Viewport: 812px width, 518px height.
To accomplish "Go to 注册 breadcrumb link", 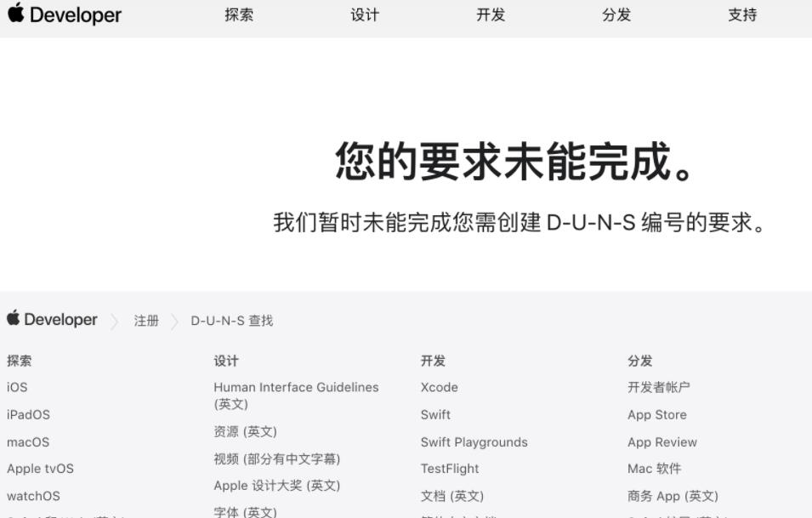I will pos(146,321).
